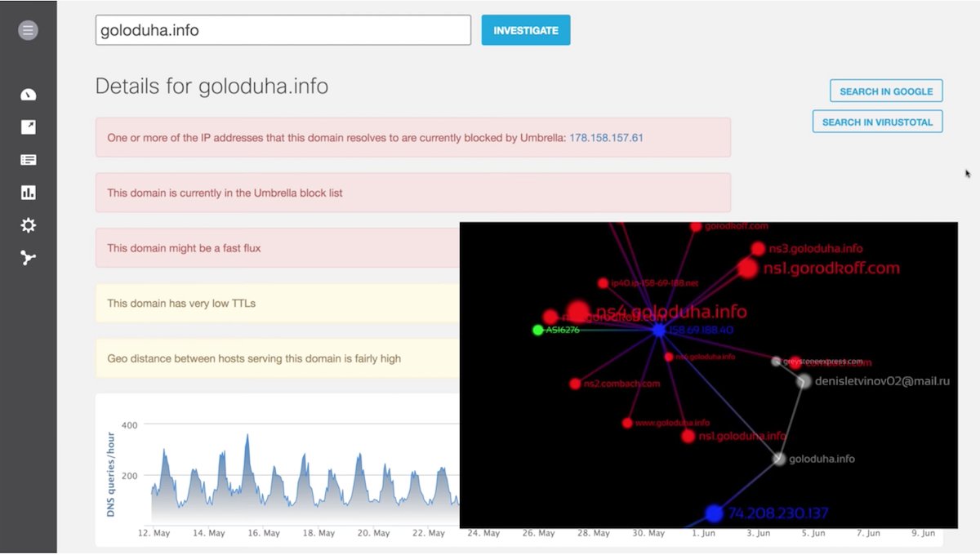The width and height of the screenshot is (980, 555).
Task: Open the blocked IP link 178.158.157.61
Action: pyautogui.click(x=606, y=138)
